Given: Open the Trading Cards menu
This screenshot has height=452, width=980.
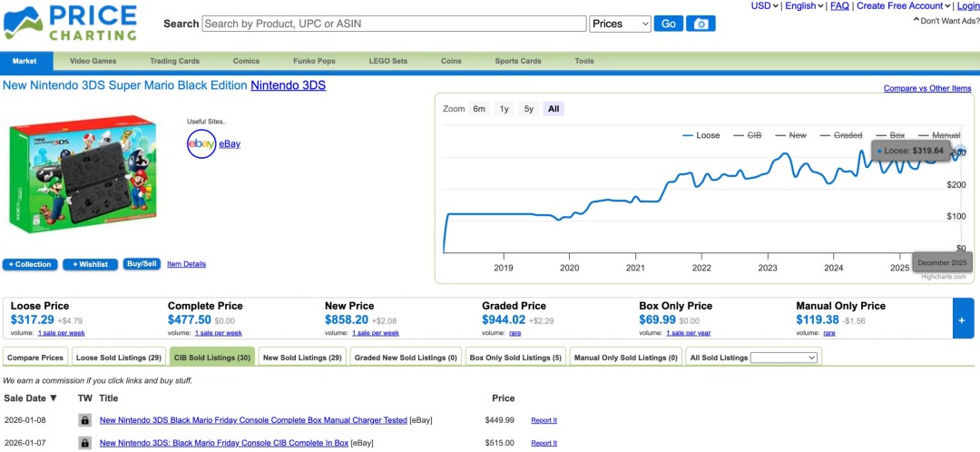Looking at the screenshot, I should (174, 62).
